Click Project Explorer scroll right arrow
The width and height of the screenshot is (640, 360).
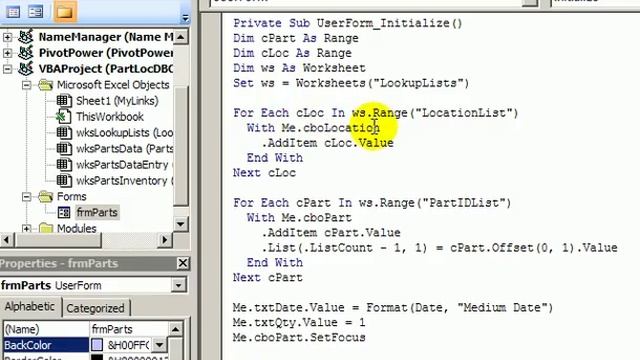[x=164, y=240]
